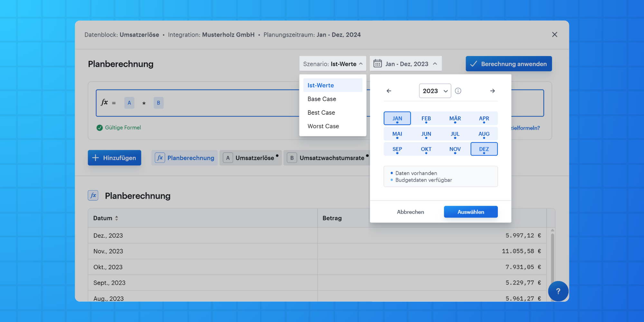Click the Auswählen button

471,212
